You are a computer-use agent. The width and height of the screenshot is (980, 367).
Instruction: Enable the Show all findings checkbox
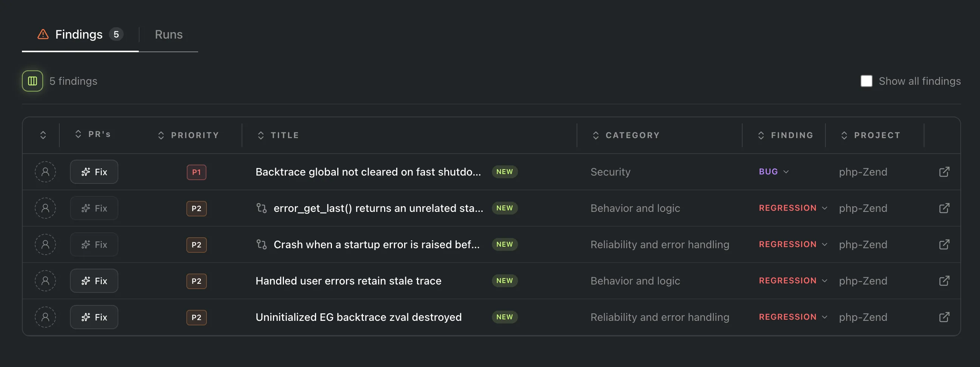tap(866, 81)
